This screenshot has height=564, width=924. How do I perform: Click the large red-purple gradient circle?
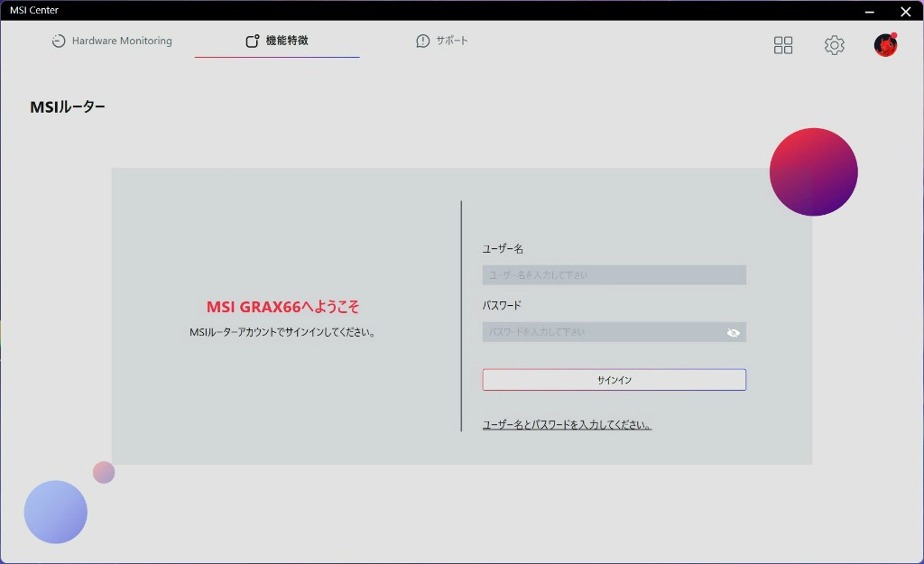813,171
